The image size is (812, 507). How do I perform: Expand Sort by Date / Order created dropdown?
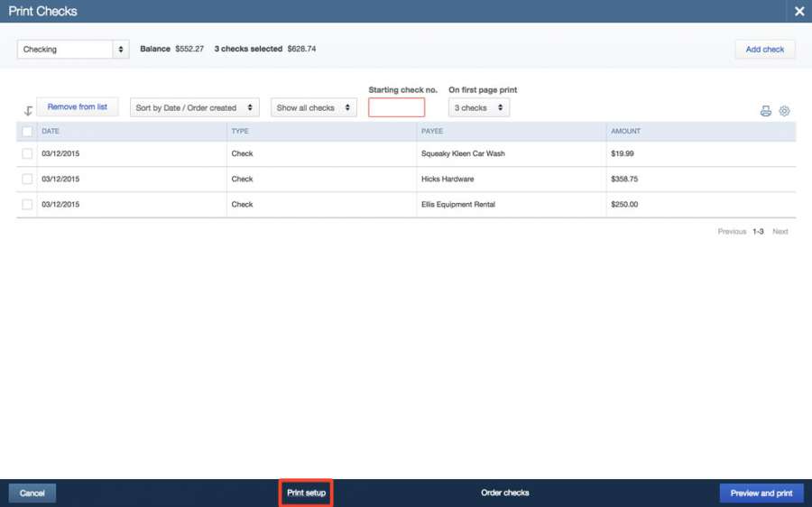[194, 108]
